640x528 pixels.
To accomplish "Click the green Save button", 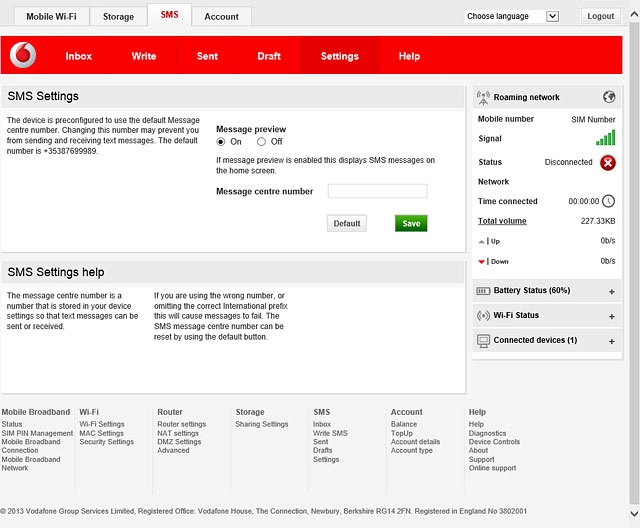I will coord(411,223).
